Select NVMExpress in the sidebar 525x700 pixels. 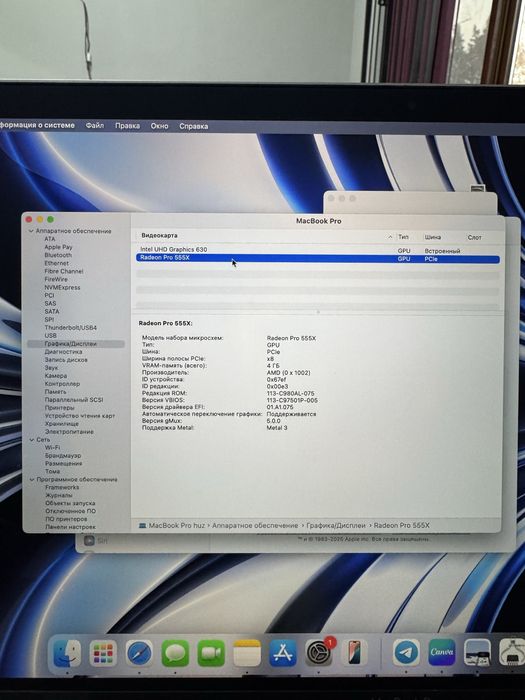pos(62,287)
